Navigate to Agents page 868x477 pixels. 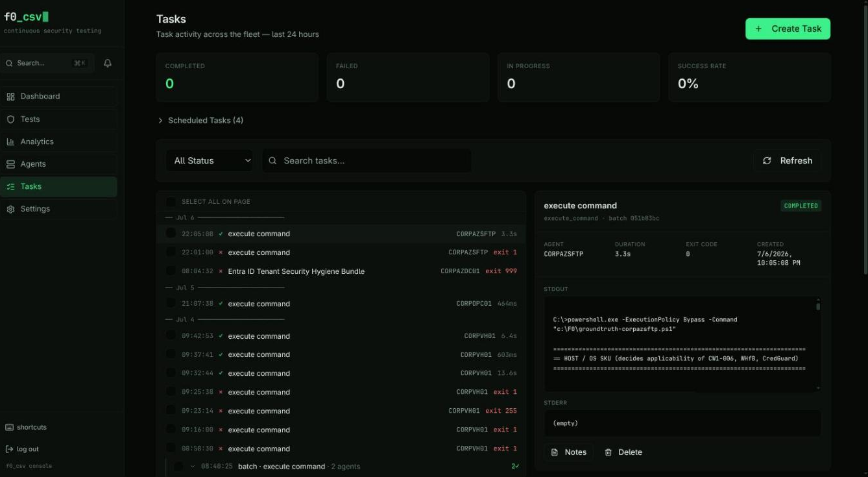click(58, 164)
